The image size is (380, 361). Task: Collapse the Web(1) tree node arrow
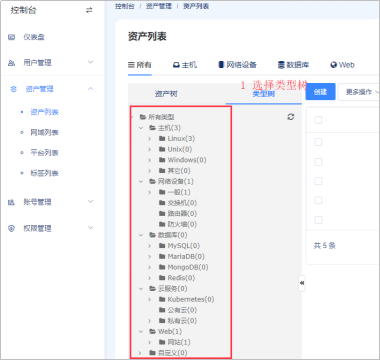(x=141, y=331)
